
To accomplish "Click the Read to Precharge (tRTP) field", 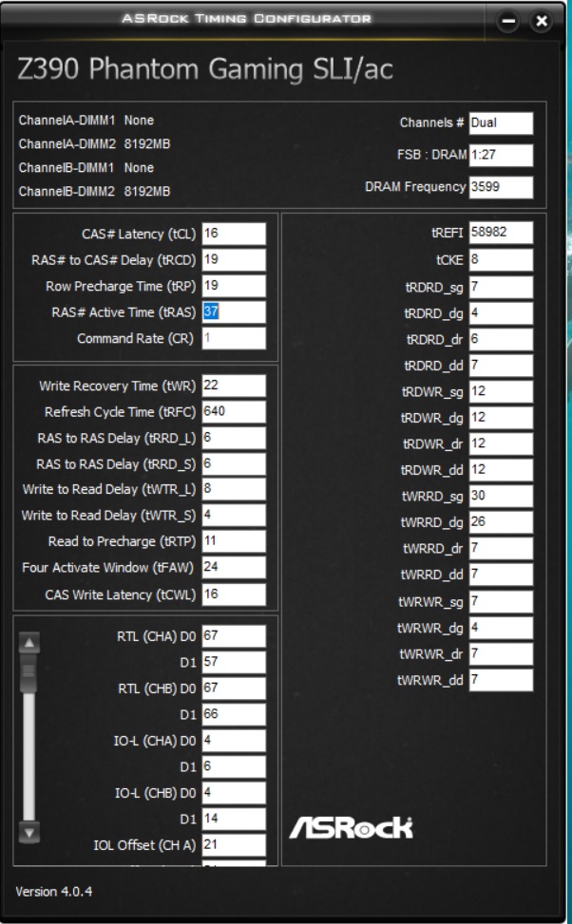I will click(234, 541).
